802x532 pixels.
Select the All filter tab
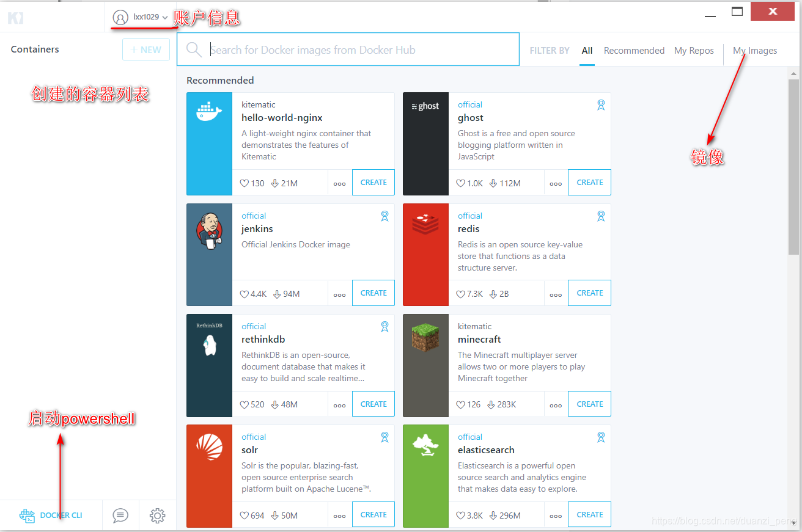point(587,51)
